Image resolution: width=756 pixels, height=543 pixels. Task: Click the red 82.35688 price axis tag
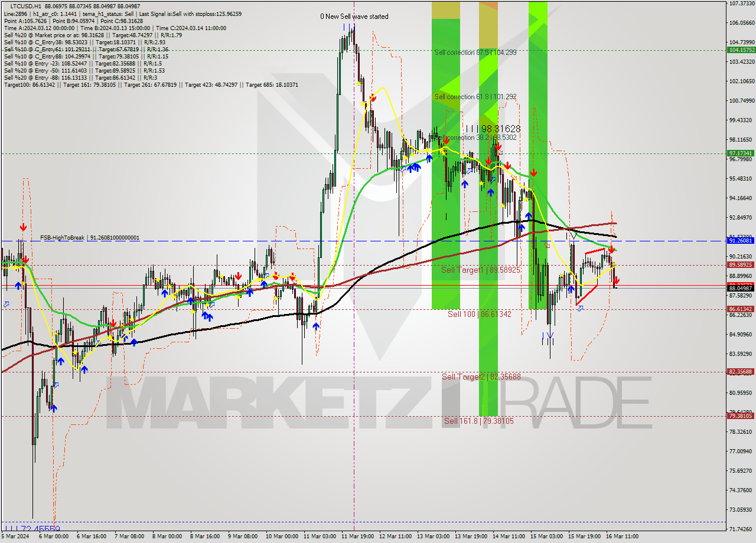tap(741, 372)
